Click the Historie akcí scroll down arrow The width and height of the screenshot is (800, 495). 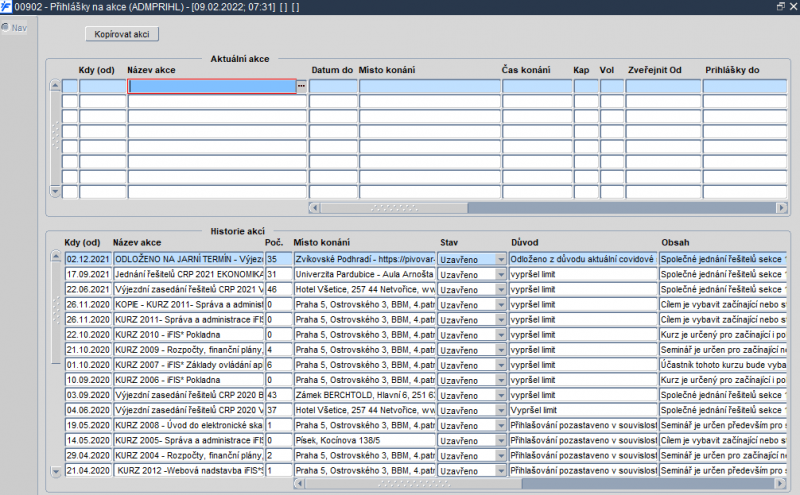[x=56, y=471]
